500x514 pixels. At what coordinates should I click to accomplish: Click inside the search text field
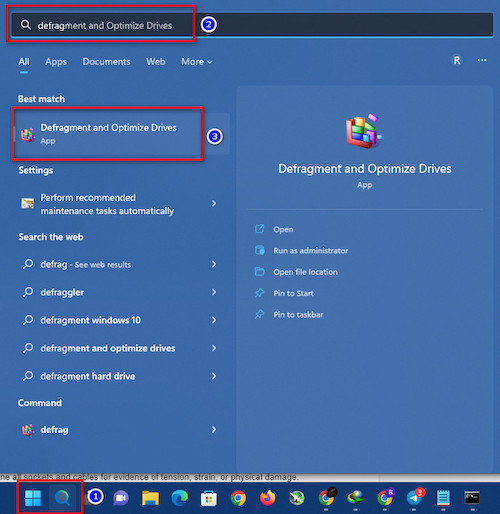tap(252, 25)
